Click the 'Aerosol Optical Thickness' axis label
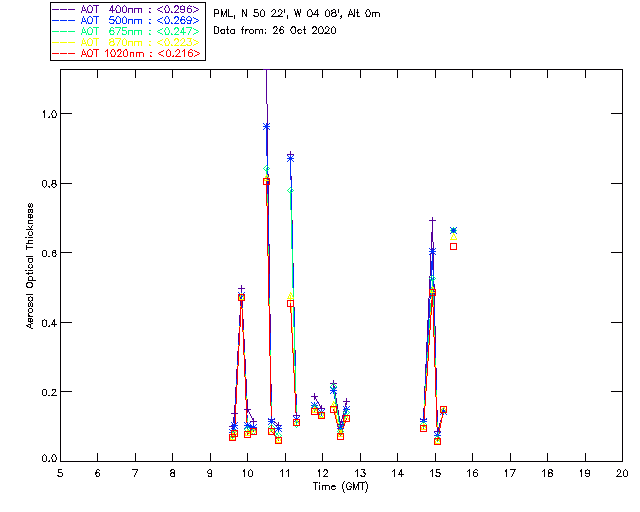This screenshot has height=512, width=640. 30,266
